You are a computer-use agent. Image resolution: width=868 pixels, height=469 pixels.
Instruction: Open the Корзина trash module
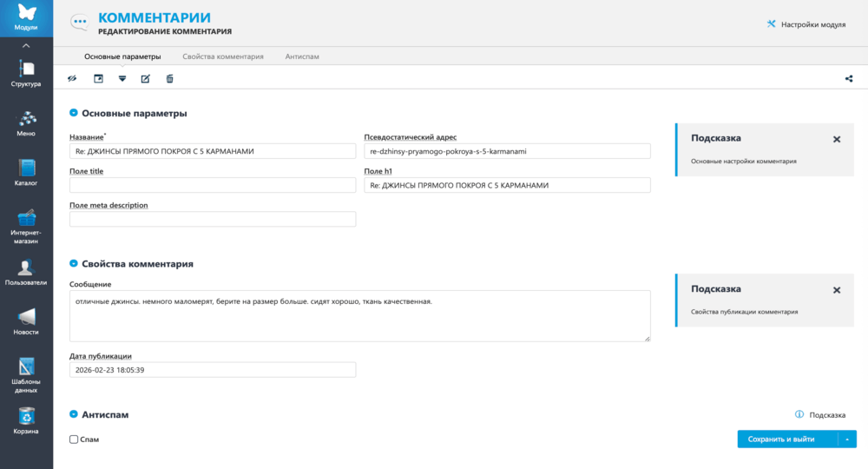[x=26, y=421]
